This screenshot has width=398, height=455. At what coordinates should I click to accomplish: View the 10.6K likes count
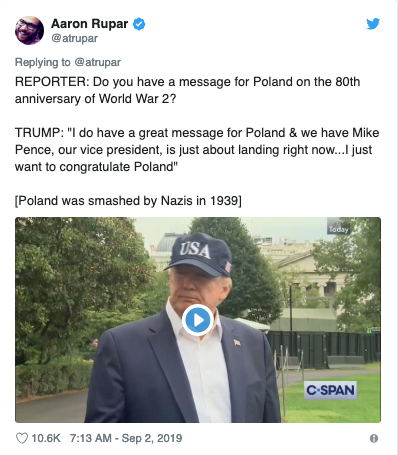tap(46, 438)
